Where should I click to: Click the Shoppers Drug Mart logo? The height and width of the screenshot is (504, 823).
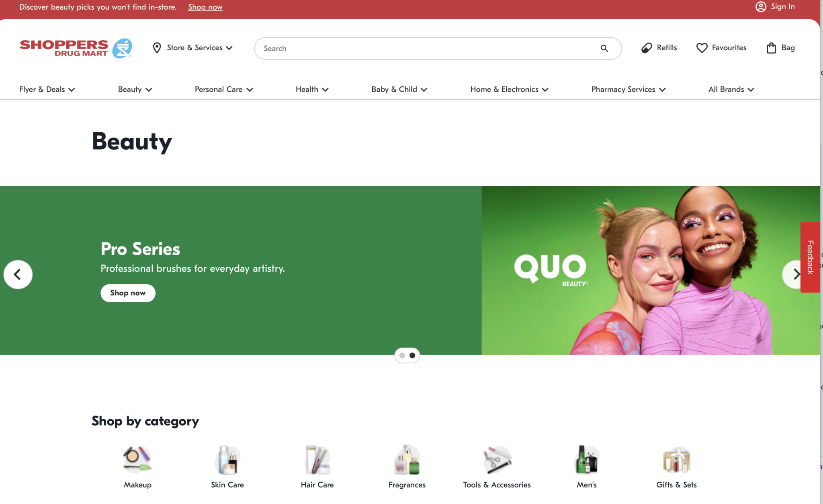coord(76,48)
